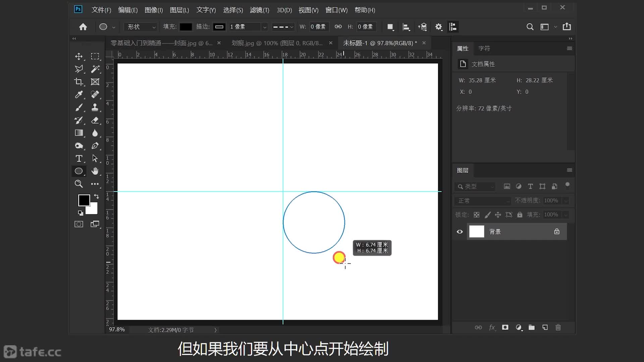Open path alignment options
Viewport: 644px width, 362px height.
pos(406,27)
